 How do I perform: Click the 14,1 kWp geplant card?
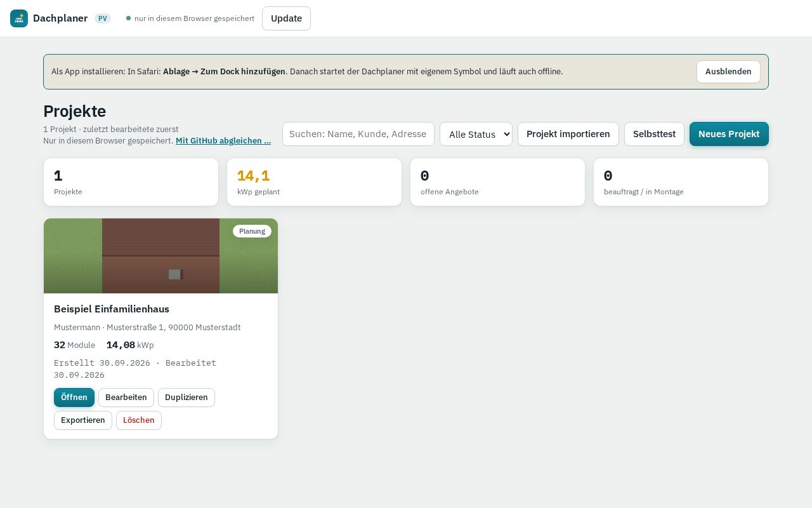point(314,182)
